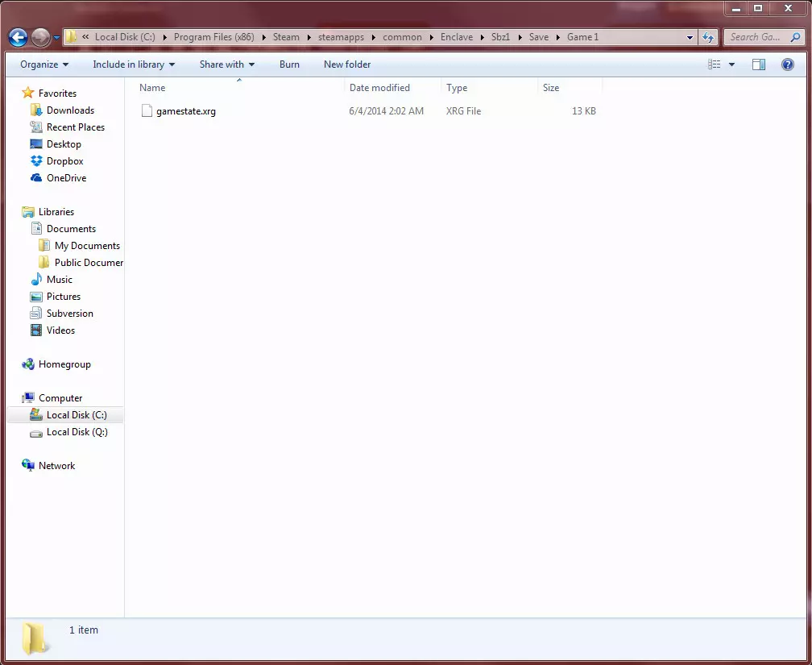Select Local Disk (Q:) in sidebar

pos(77,432)
